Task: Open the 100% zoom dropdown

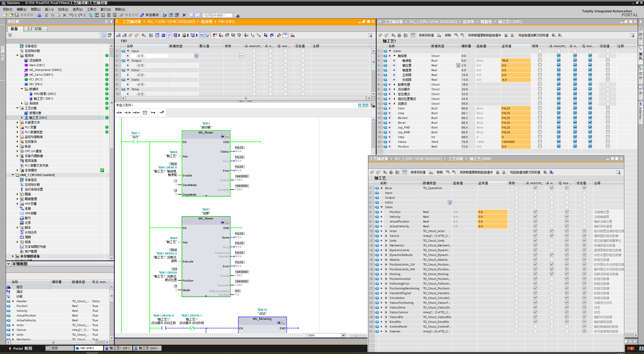Action: pyautogui.click(x=343, y=335)
